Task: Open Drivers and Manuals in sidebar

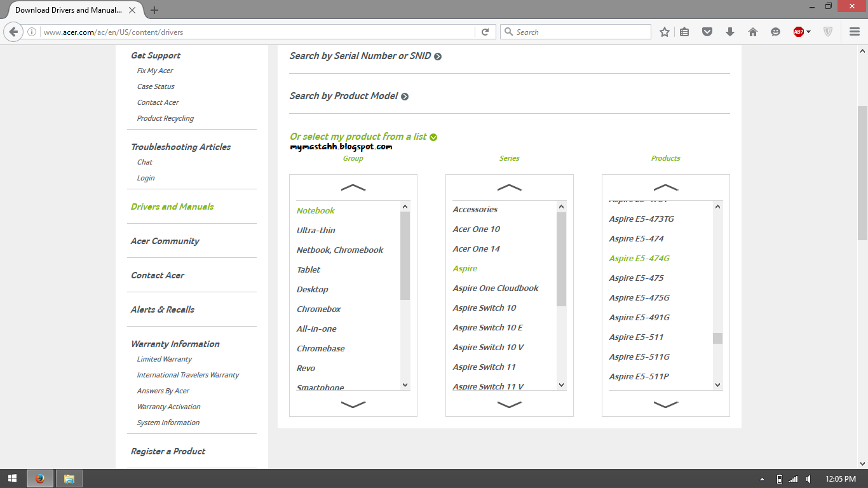Action: coord(172,207)
